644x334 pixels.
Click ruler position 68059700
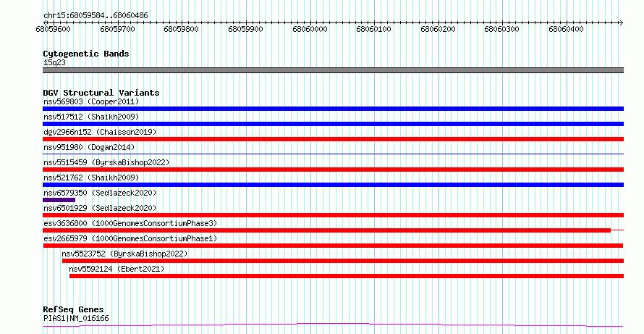pyautogui.click(x=117, y=29)
